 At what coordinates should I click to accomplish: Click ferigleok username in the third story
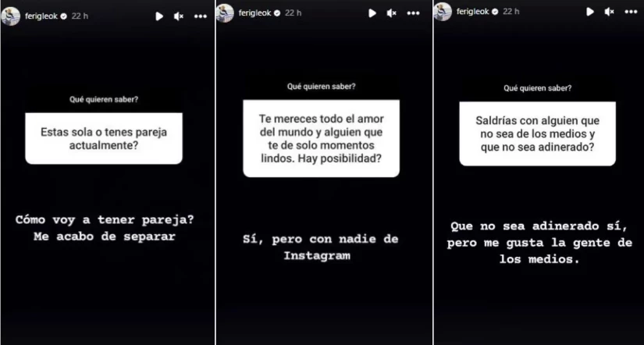coord(473,12)
